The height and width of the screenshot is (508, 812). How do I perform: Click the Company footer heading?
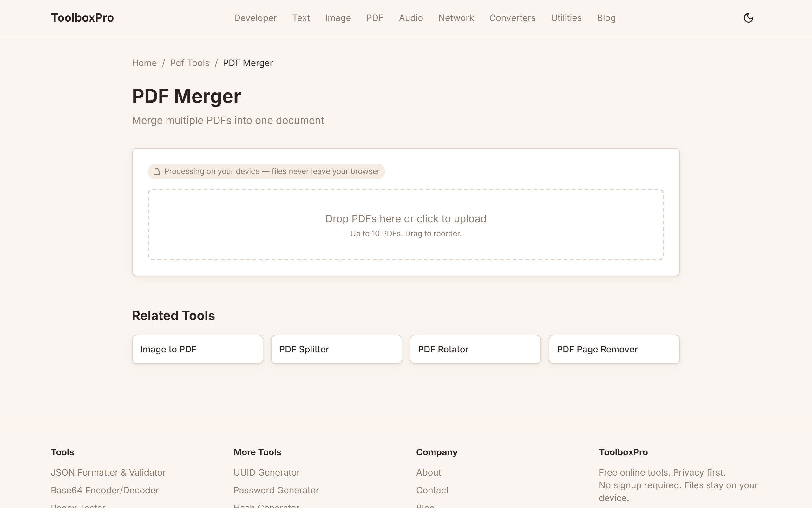tap(437, 452)
